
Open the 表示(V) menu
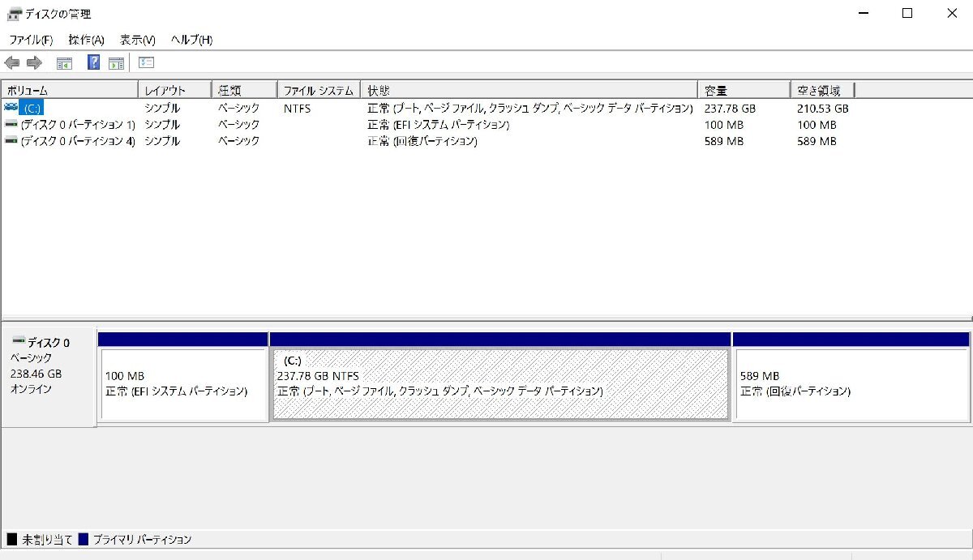pos(138,40)
